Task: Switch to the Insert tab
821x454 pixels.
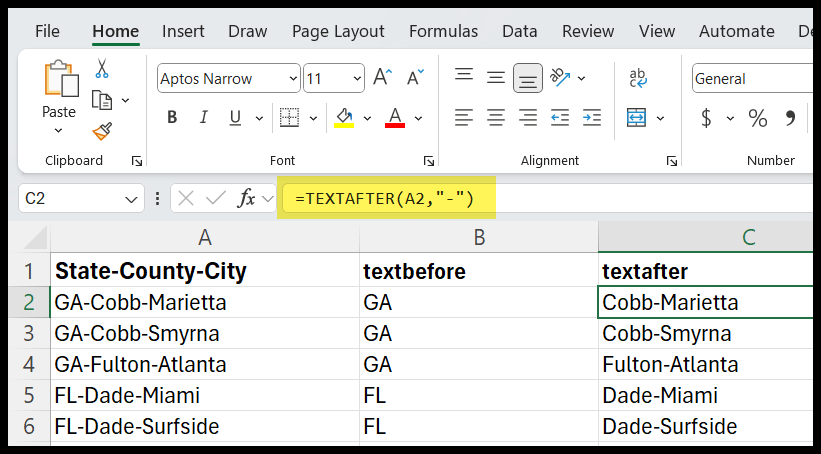Action: [183, 31]
